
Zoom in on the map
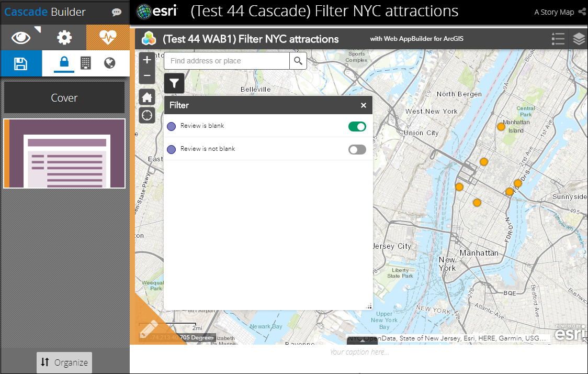click(x=147, y=60)
